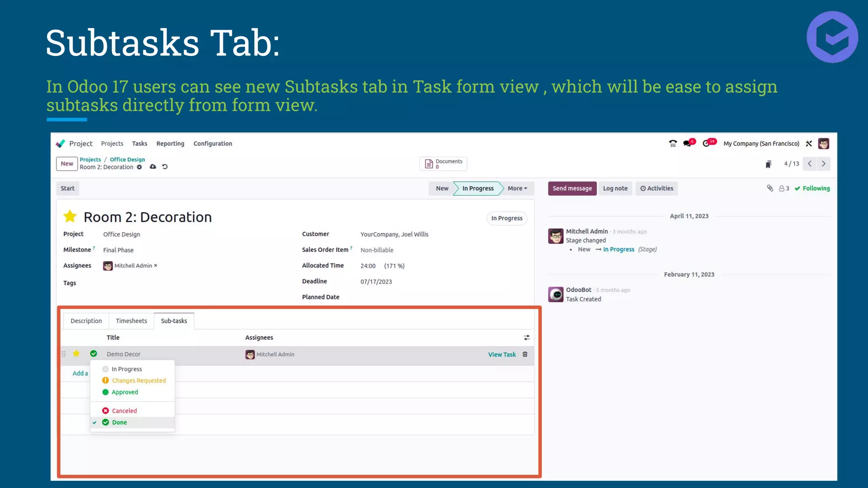
Task: Click Mitchell Admin avatar in Assignees field
Action: point(108,266)
